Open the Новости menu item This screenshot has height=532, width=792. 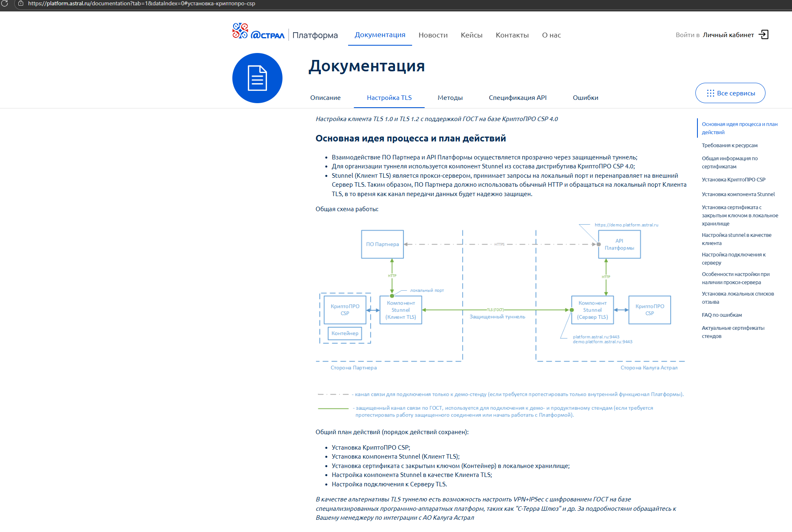click(433, 35)
